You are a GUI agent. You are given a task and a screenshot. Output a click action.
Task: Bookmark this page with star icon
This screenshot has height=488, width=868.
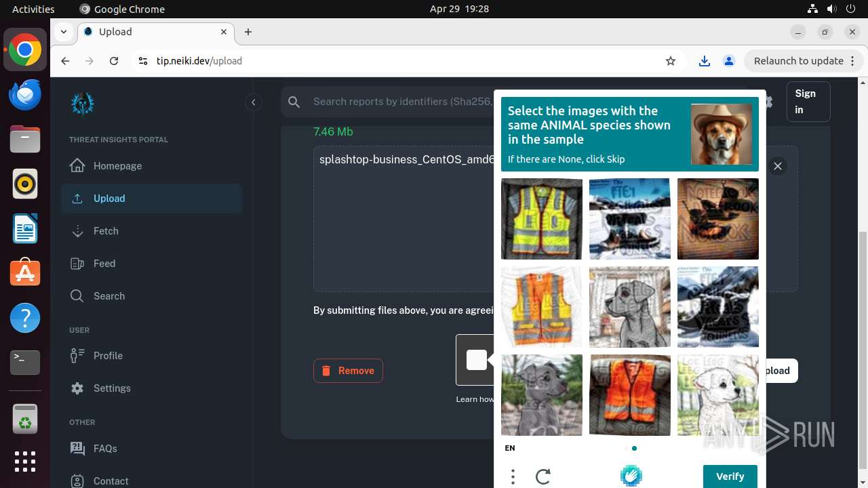point(671,61)
